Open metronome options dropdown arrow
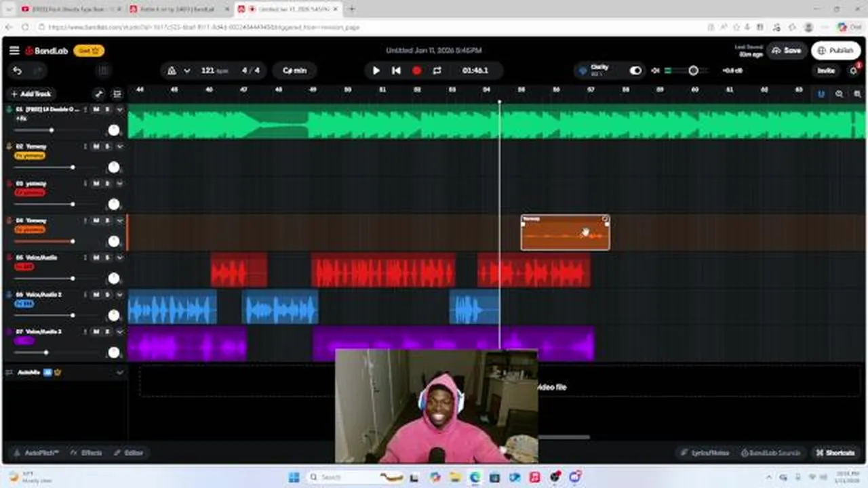The height and width of the screenshot is (488, 868). pos(186,70)
